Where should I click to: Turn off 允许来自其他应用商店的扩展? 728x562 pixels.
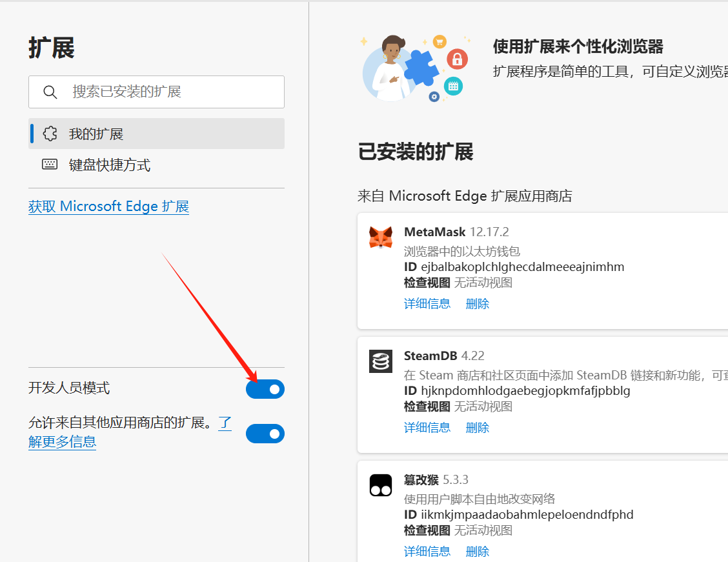[265, 434]
